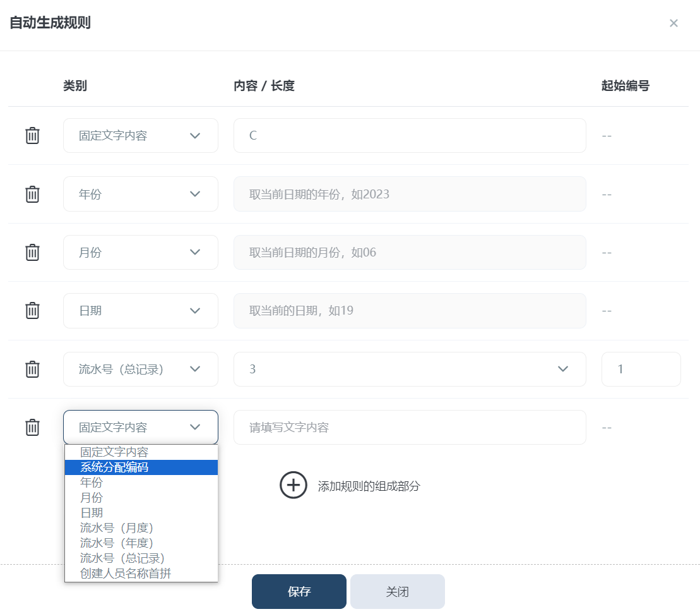Click the 保存 button

299,591
